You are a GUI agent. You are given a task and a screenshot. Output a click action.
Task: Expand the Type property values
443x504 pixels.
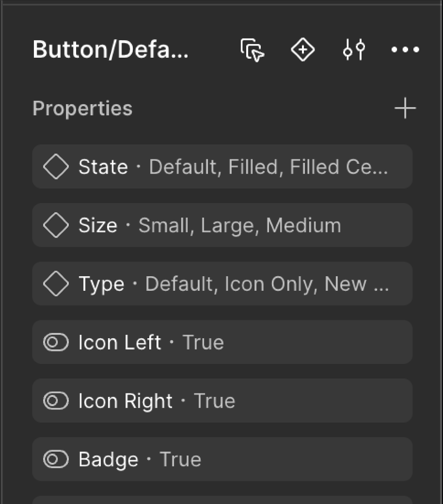coord(221,283)
